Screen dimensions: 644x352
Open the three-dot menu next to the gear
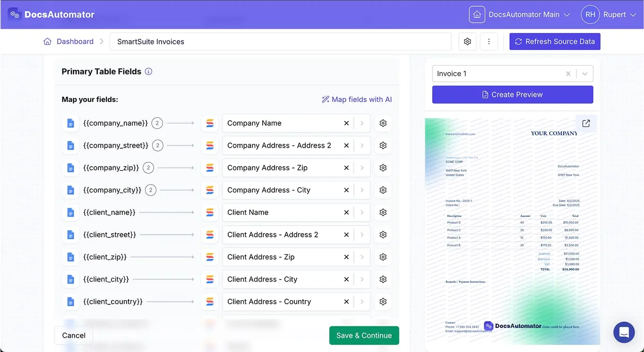pyautogui.click(x=489, y=42)
